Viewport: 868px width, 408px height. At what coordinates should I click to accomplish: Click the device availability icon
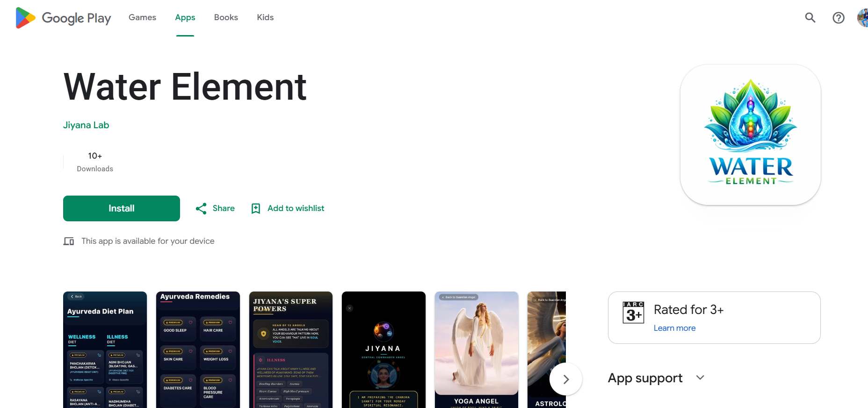click(x=69, y=241)
